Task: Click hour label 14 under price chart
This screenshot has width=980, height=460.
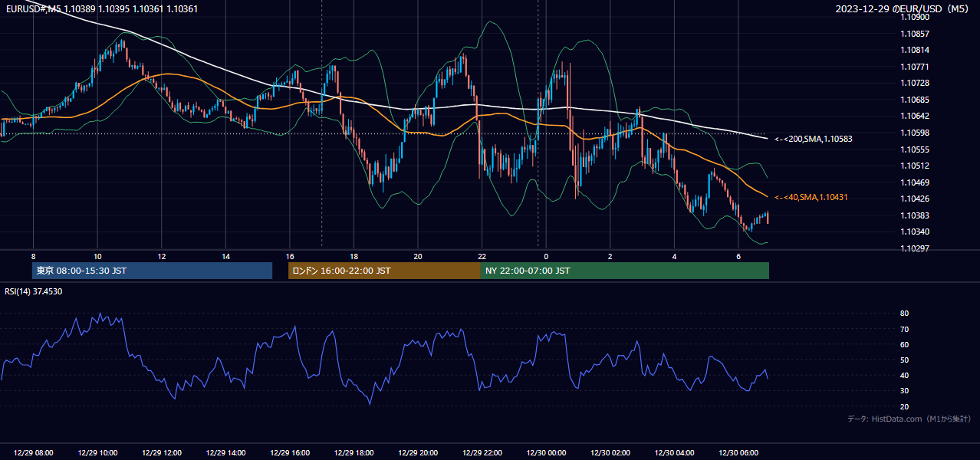Action: (225, 256)
